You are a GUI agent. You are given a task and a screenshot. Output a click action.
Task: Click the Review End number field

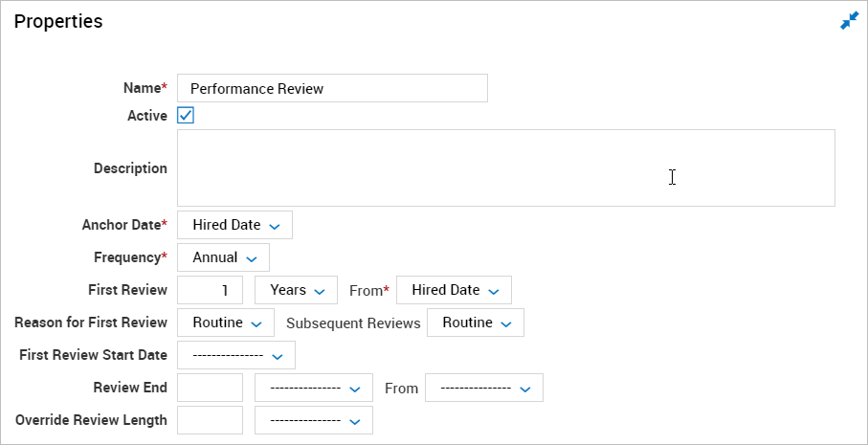coord(210,388)
